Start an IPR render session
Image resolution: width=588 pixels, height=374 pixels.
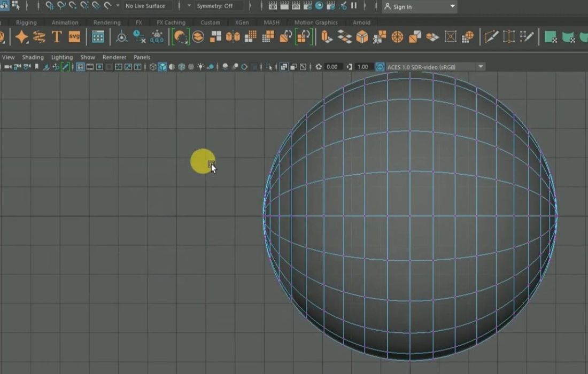[296, 7]
